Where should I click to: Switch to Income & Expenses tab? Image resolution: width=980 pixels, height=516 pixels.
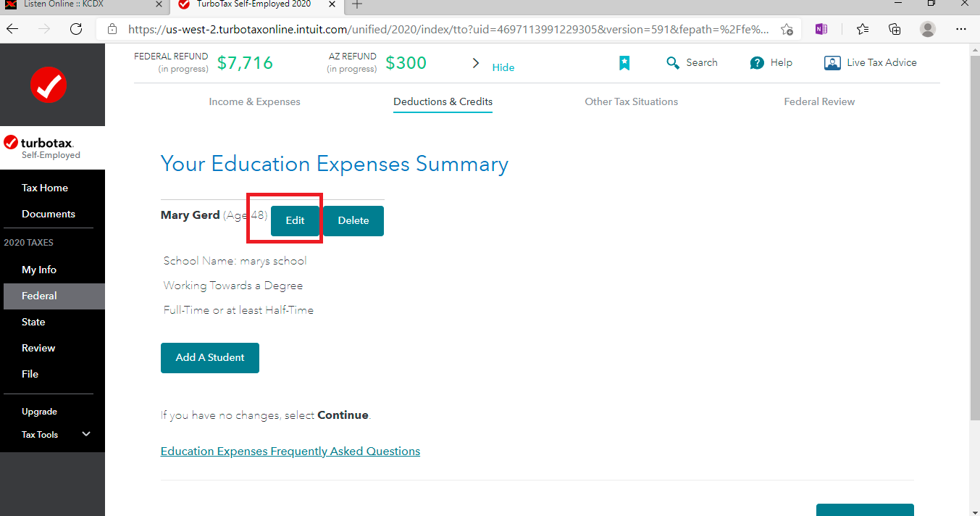pyautogui.click(x=254, y=101)
